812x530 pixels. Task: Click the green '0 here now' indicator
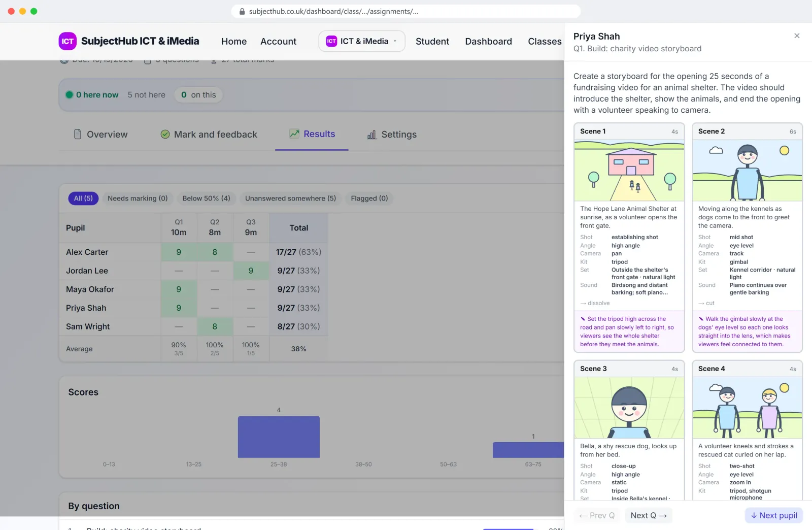pos(92,95)
